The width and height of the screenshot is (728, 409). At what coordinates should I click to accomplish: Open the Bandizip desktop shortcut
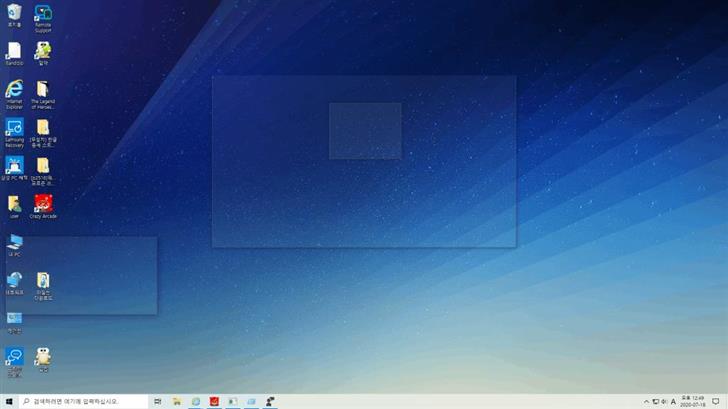[x=14, y=53]
